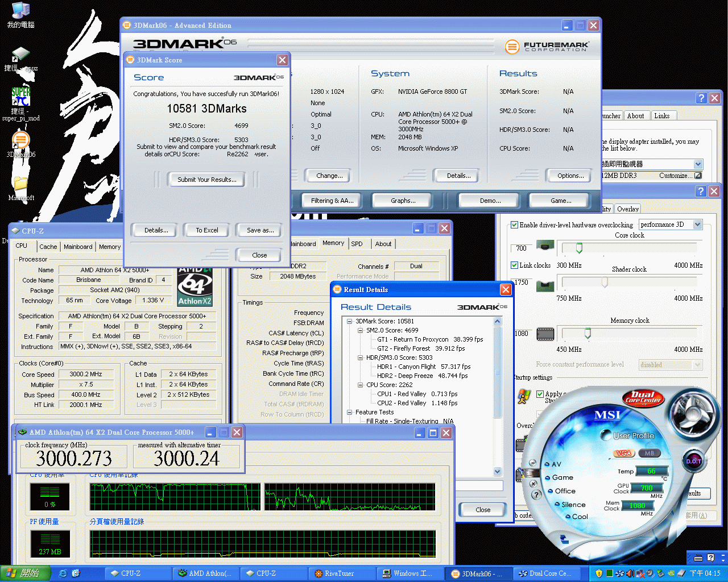Click the core clock value field showing 700
The image size is (728, 582).
tap(521, 248)
